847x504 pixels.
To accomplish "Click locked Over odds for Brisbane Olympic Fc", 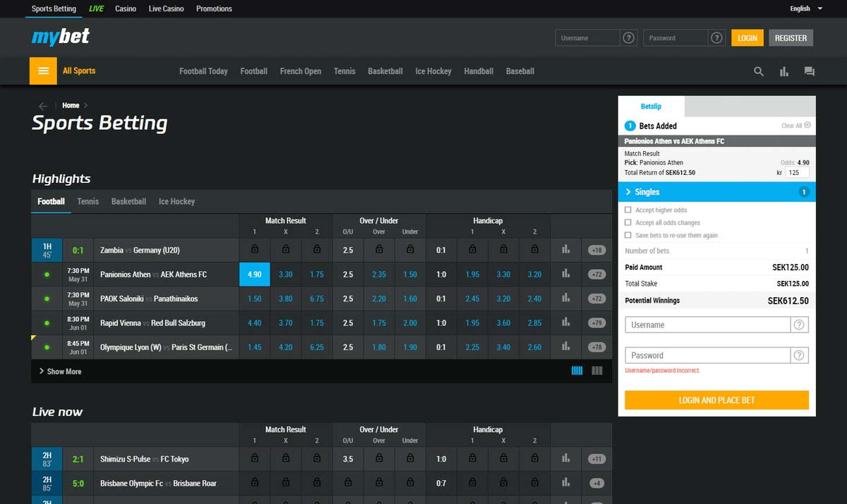I will click(x=379, y=484).
